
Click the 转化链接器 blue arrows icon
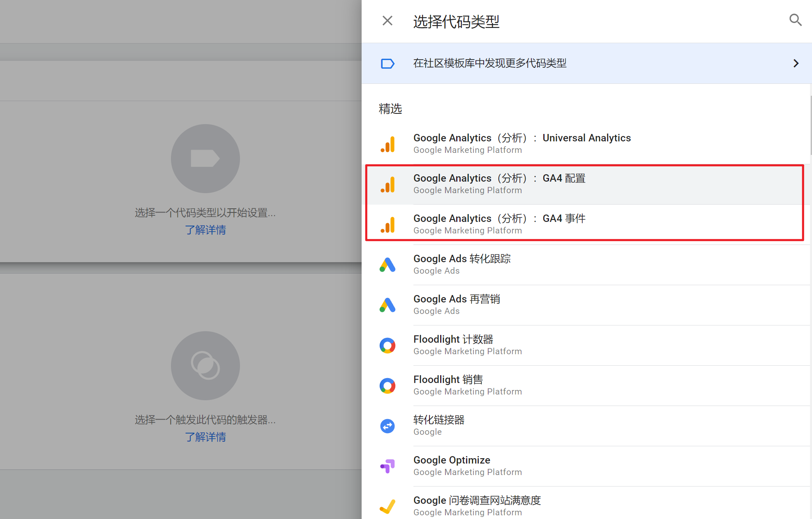[x=388, y=426]
